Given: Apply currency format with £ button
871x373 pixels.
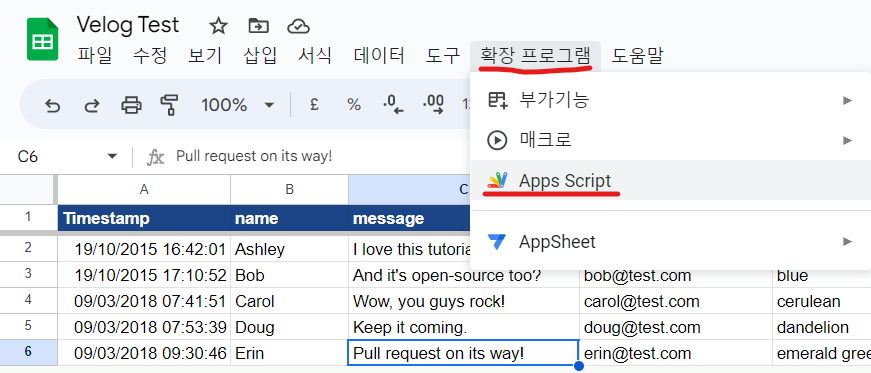Looking at the screenshot, I should pyautogui.click(x=314, y=105).
